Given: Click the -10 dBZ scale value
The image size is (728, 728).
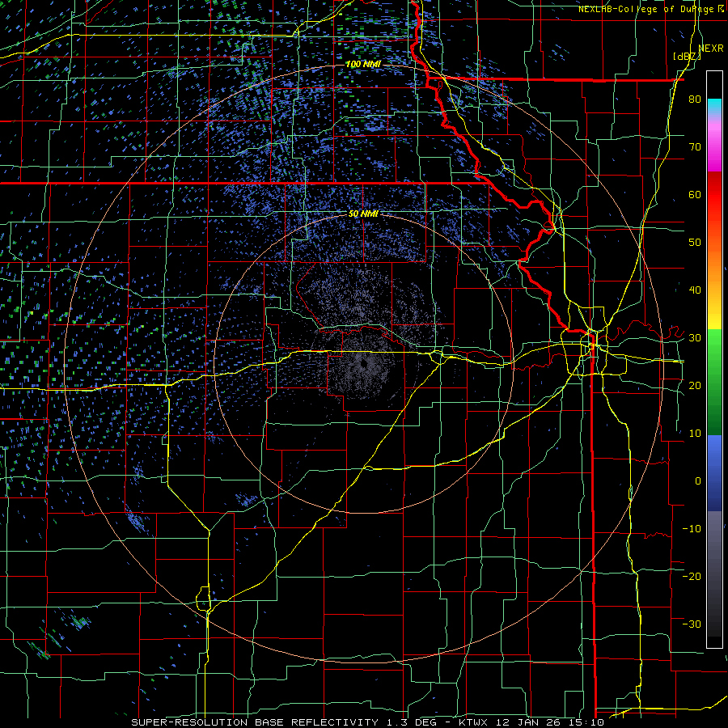Looking at the screenshot, I should pos(692,528).
